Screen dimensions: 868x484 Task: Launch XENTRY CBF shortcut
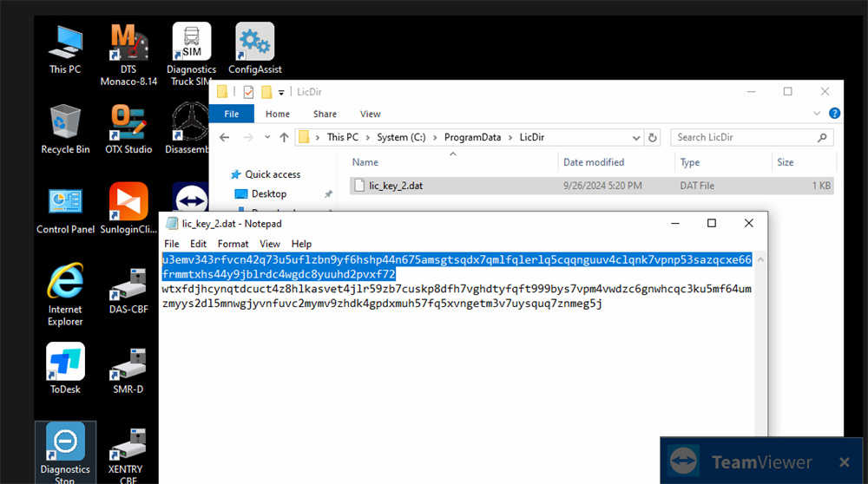click(128, 455)
